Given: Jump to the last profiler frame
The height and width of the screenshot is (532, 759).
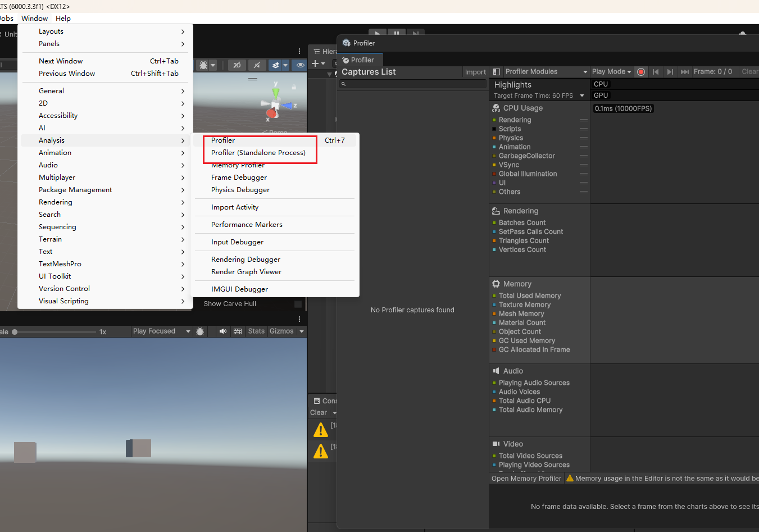Looking at the screenshot, I should [684, 72].
